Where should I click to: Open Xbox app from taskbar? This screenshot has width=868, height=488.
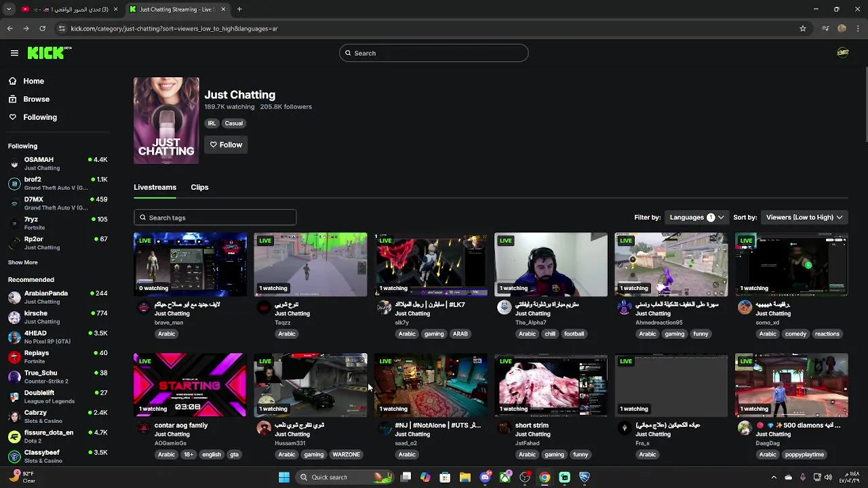(x=505, y=477)
